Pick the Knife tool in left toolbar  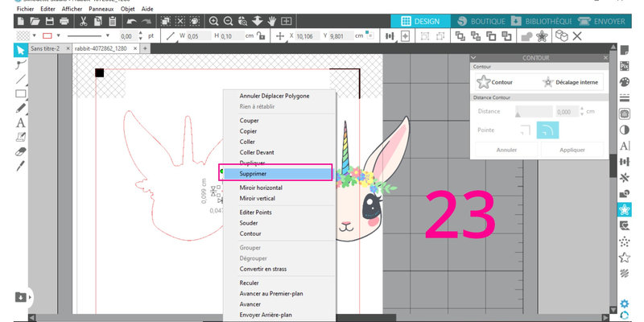click(x=21, y=166)
